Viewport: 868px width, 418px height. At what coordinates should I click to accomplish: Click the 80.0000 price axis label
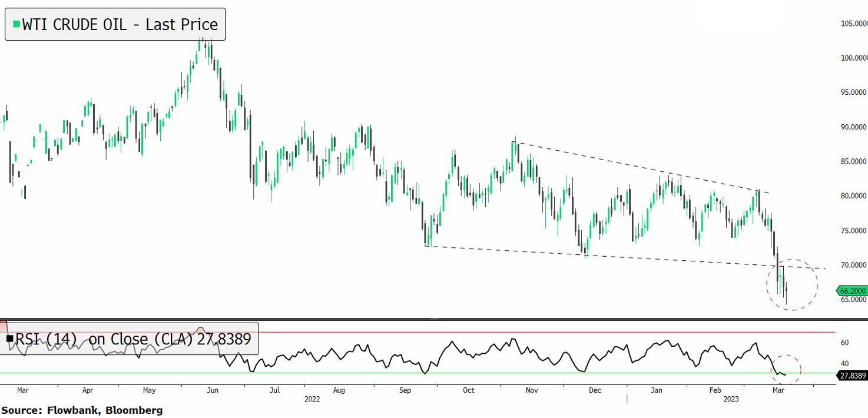pyautogui.click(x=853, y=195)
